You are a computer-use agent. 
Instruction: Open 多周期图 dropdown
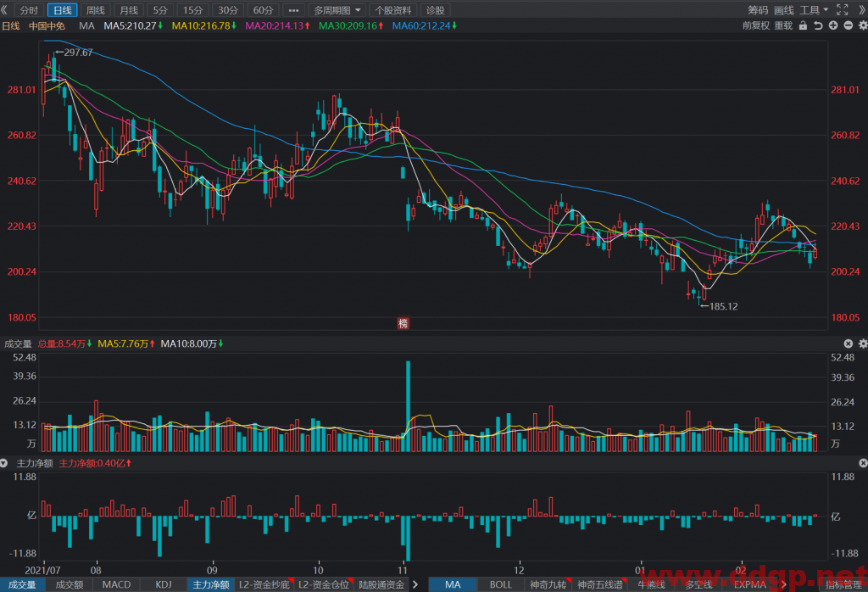click(x=337, y=10)
